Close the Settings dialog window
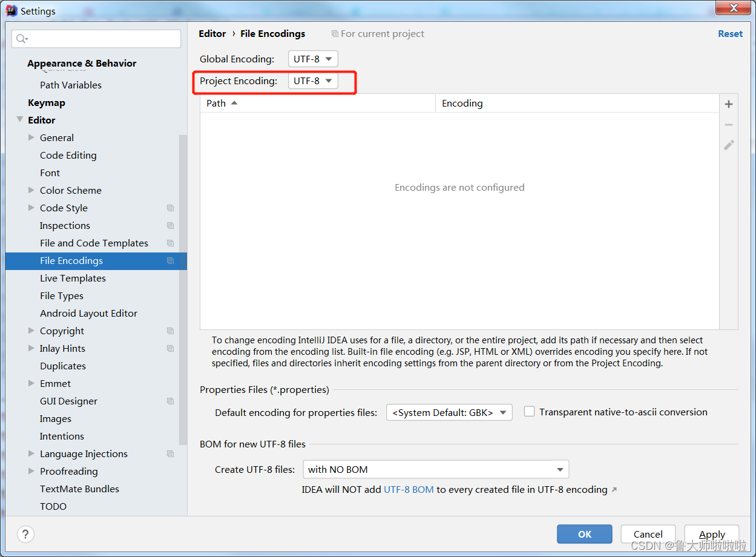 pyautogui.click(x=733, y=8)
